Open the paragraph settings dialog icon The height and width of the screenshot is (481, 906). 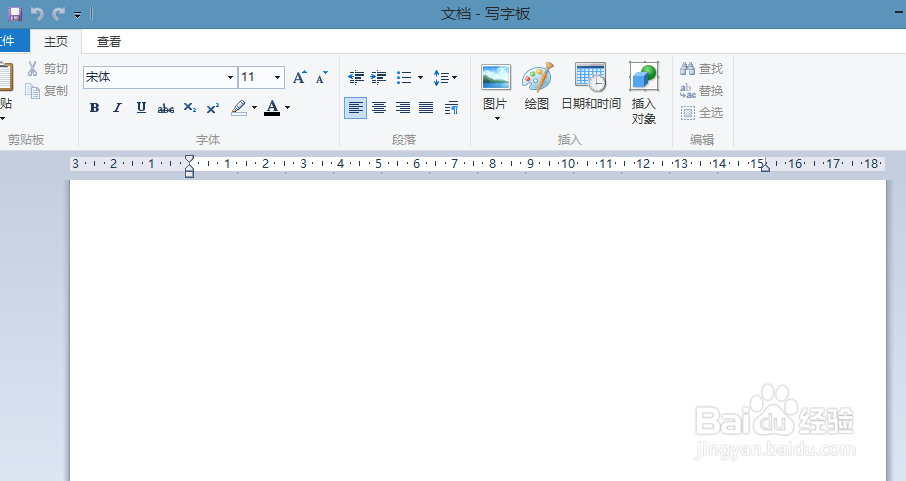451,108
